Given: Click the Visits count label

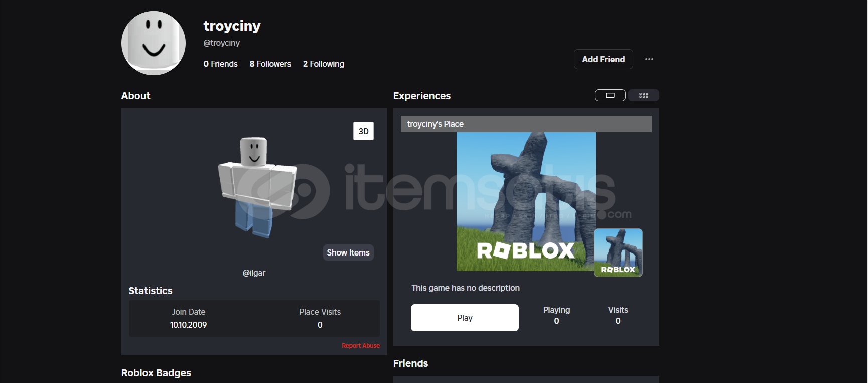Looking at the screenshot, I should pyautogui.click(x=618, y=310).
